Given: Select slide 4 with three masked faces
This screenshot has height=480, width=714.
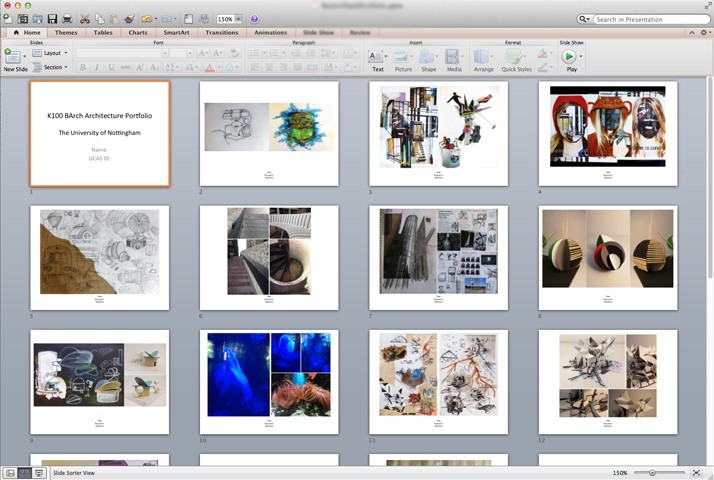Looking at the screenshot, I should coord(608,133).
